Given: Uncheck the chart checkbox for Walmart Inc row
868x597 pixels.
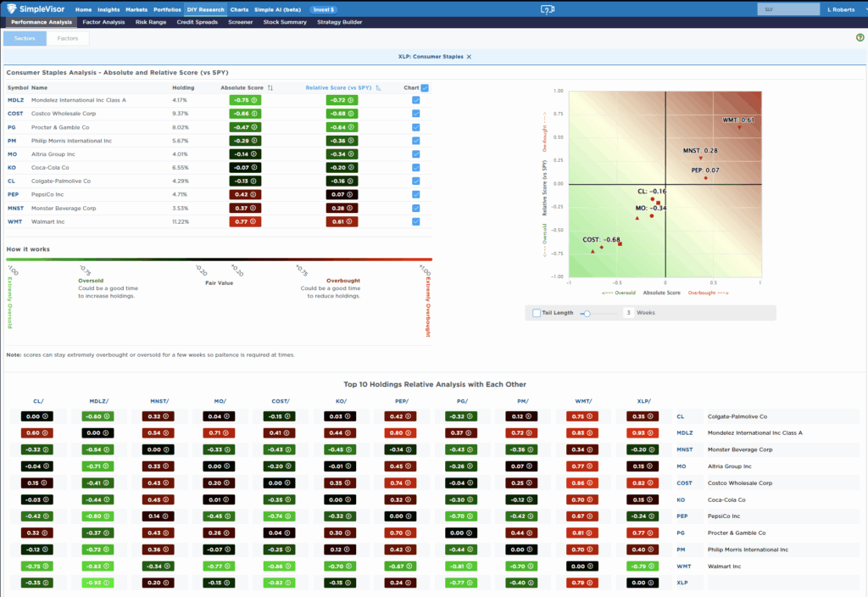Looking at the screenshot, I should click(415, 221).
